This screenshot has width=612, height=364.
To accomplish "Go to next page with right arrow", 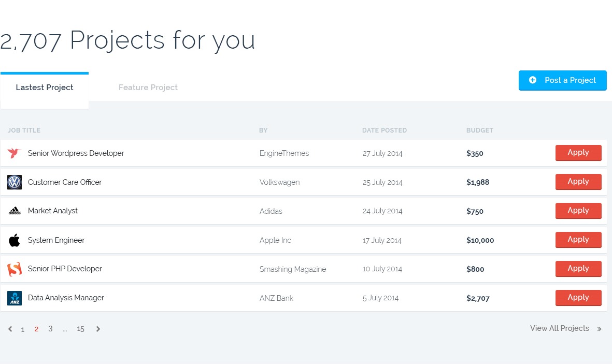I will coord(98,329).
